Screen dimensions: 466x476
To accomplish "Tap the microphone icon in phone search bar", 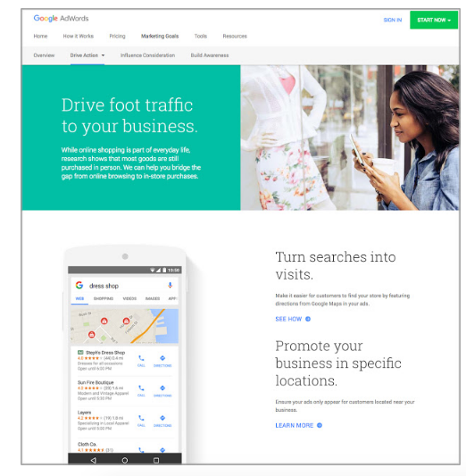I will [x=170, y=285].
